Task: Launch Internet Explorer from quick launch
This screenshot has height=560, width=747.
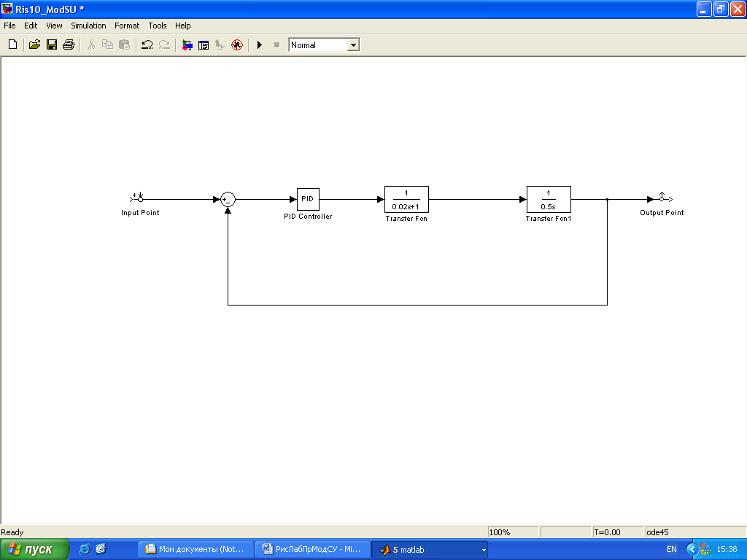Action: (x=85, y=549)
